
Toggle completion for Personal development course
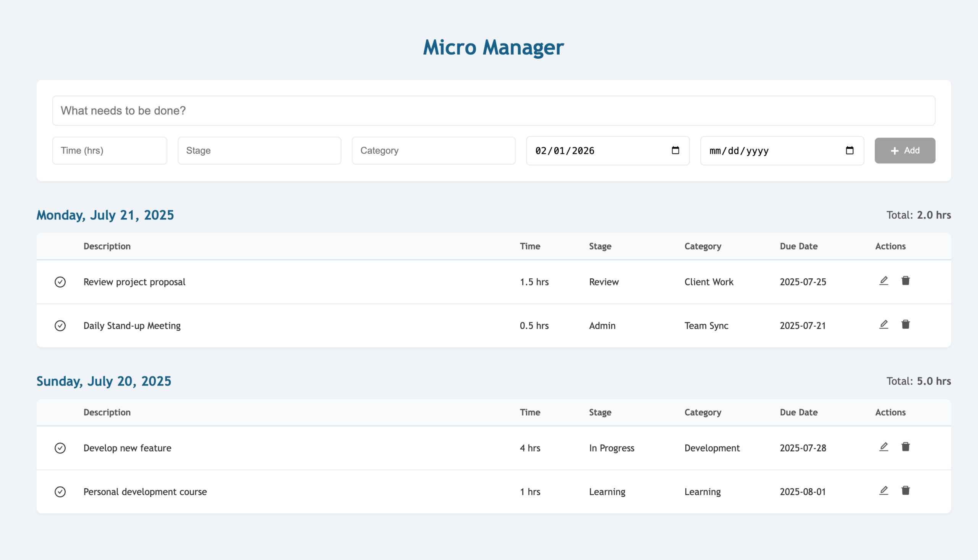click(x=60, y=492)
